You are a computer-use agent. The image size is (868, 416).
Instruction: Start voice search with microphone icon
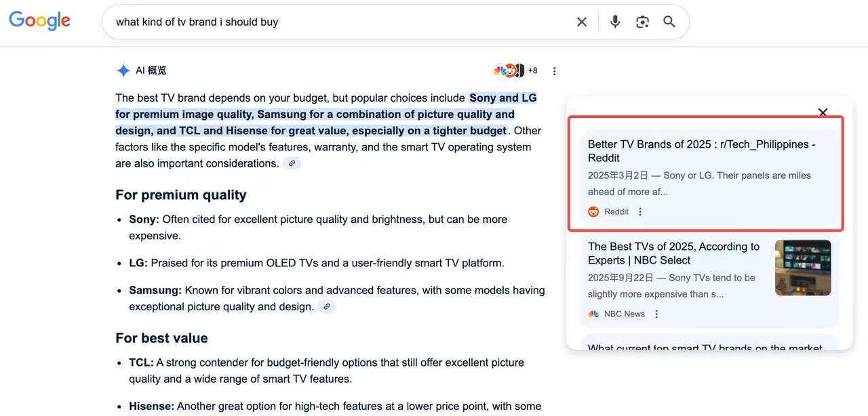(x=615, y=22)
